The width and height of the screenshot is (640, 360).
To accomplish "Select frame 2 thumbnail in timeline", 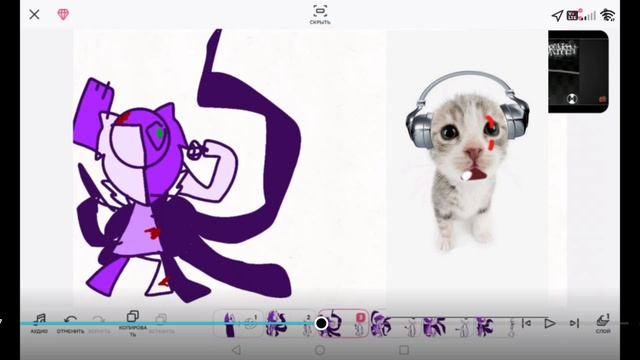I will coord(290,324).
